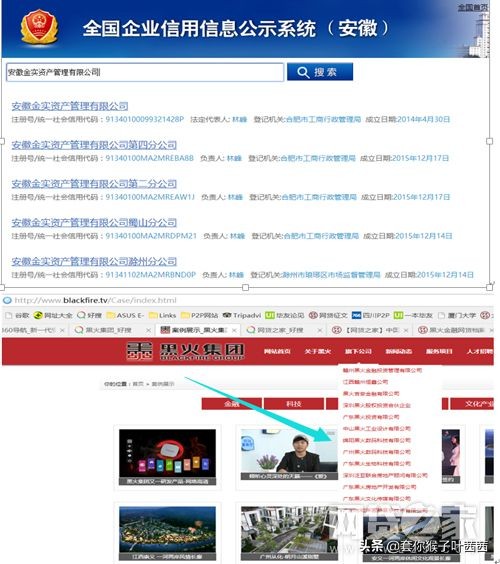Viewport: 500px width, 564px height.
Task: Click the magnifier icon in 搜索 button
Action: coord(303,72)
